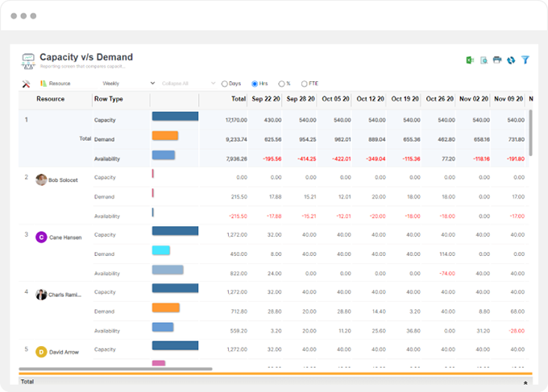The width and height of the screenshot is (548, 392).
Task: Click Cane Hansen's cyan Demand bar
Action: coord(160,250)
